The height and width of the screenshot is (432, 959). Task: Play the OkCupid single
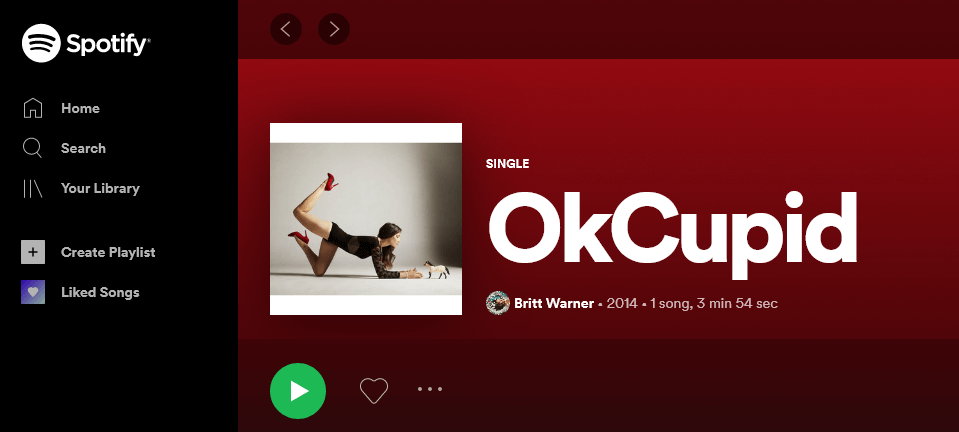pyautogui.click(x=298, y=391)
